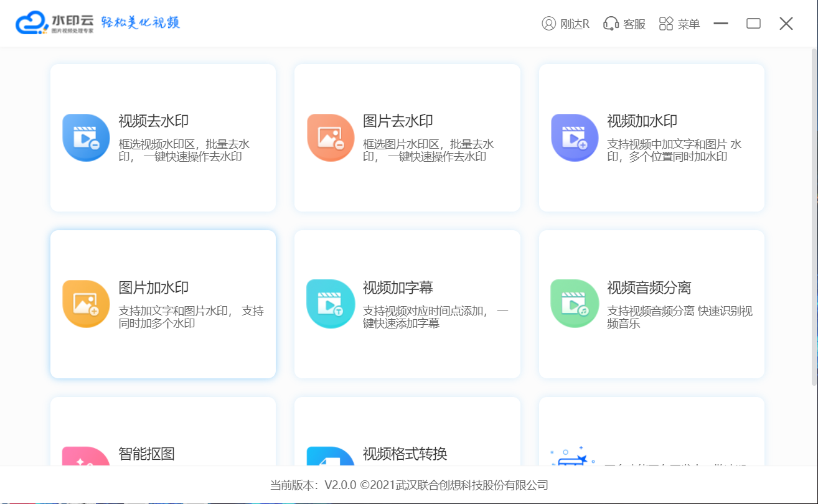Contact support via 客服 headset icon

click(x=611, y=24)
